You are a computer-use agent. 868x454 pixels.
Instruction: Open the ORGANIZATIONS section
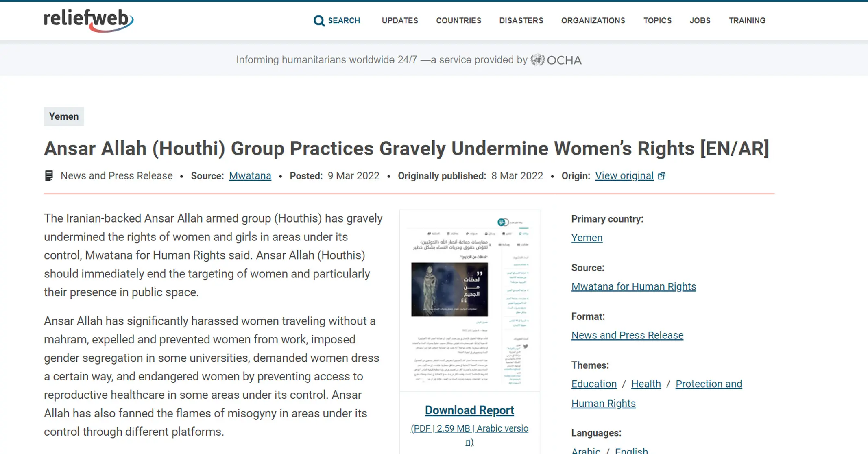coord(593,20)
